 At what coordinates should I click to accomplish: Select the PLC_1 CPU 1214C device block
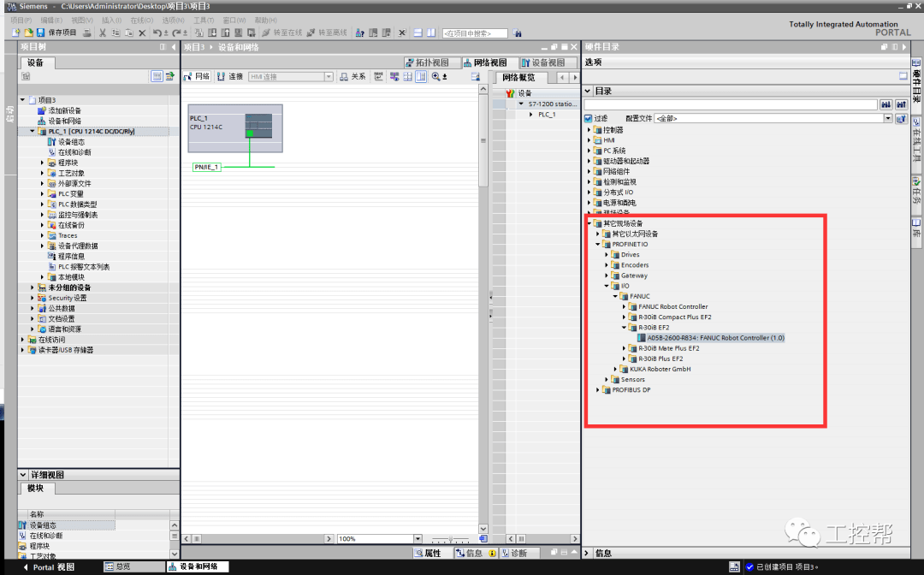[x=235, y=128]
